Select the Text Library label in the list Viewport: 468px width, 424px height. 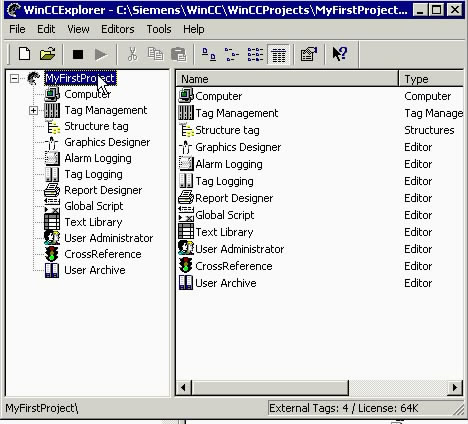pyautogui.click(x=224, y=232)
